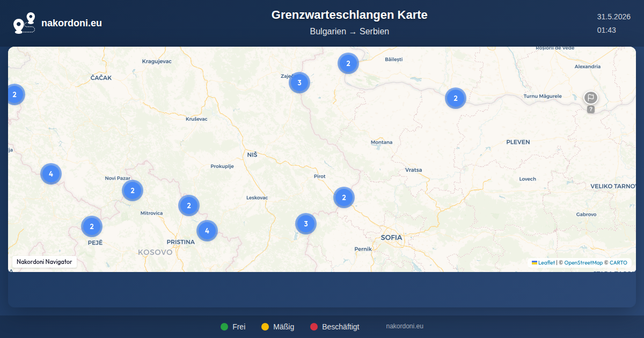This screenshot has width=644, height=338.
Task: Click the SOFIA city label
Action: pyautogui.click(x=391, y=237)
